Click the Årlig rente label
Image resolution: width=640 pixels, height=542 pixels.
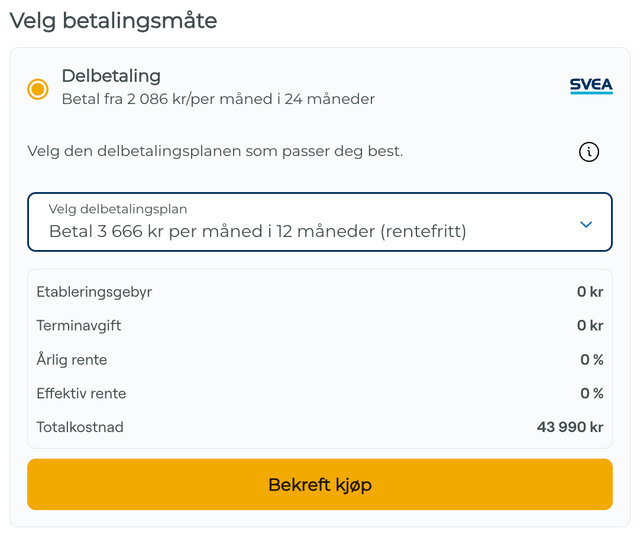(72, 360)
